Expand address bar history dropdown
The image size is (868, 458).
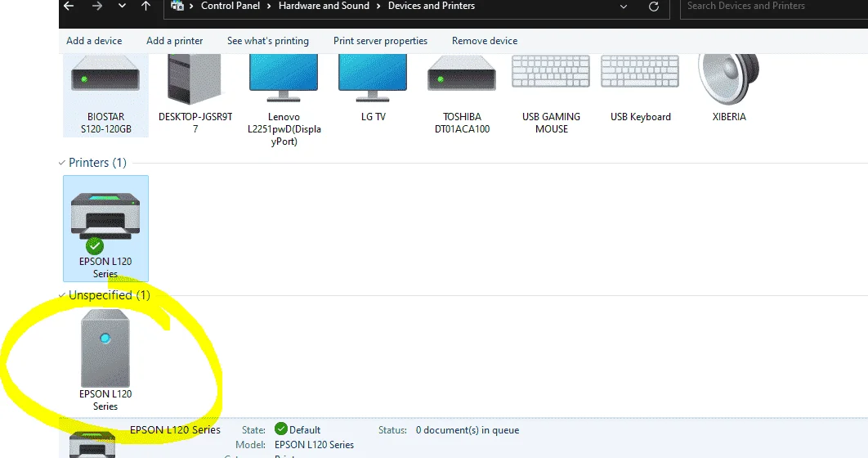(624, 7)
